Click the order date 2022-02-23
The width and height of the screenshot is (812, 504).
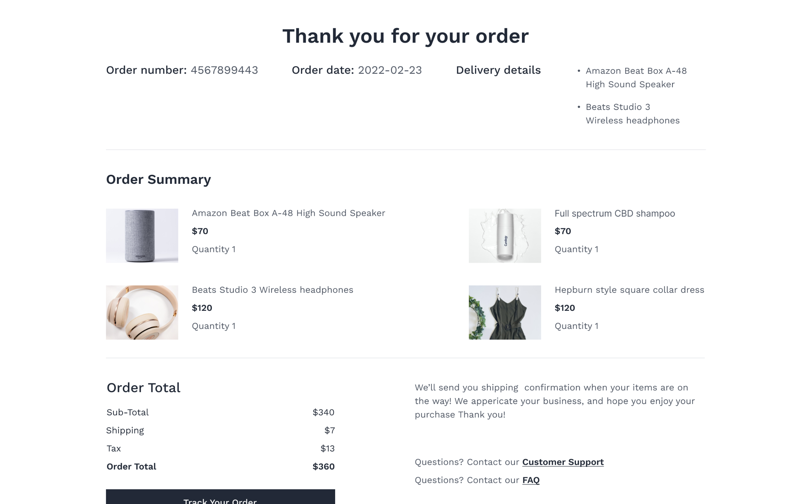tap(390, 70)
